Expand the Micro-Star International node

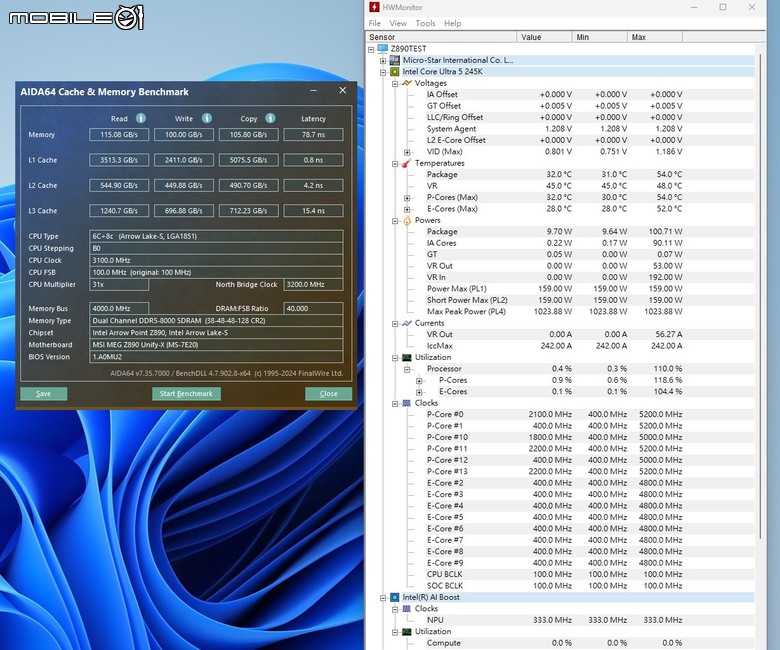click(383, 61)
